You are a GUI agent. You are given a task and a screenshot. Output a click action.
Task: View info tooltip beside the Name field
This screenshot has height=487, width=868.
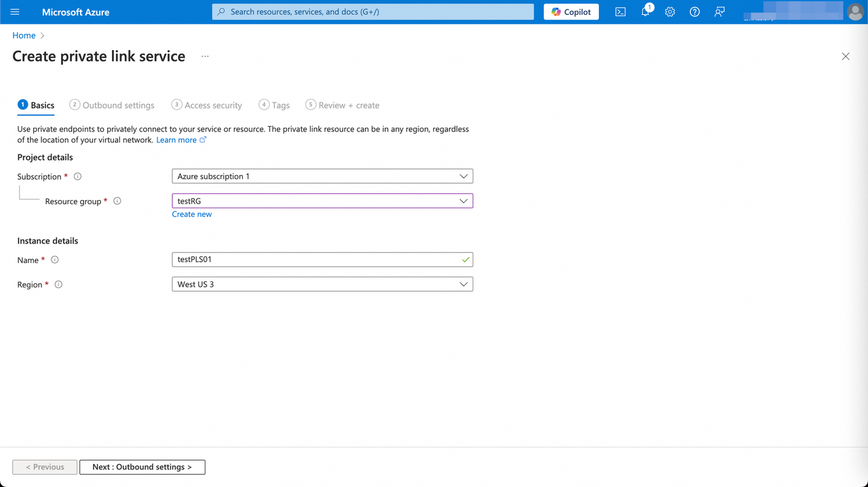(x=54, y=259)
